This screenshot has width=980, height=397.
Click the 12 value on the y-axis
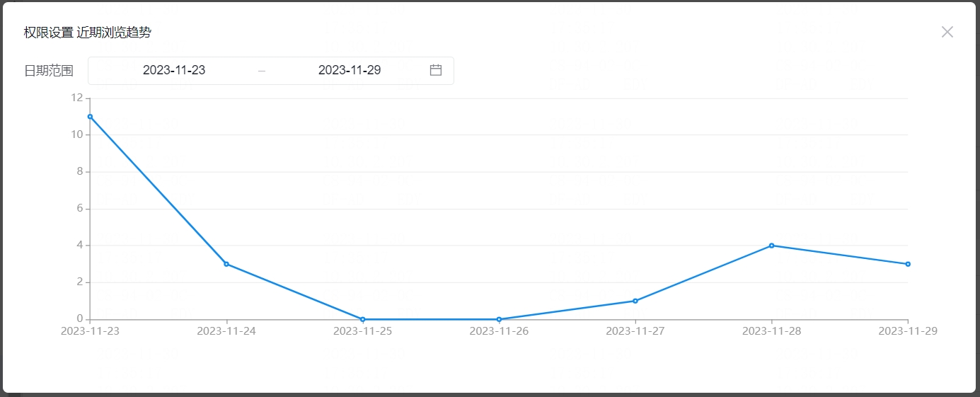tap(77, 98)
